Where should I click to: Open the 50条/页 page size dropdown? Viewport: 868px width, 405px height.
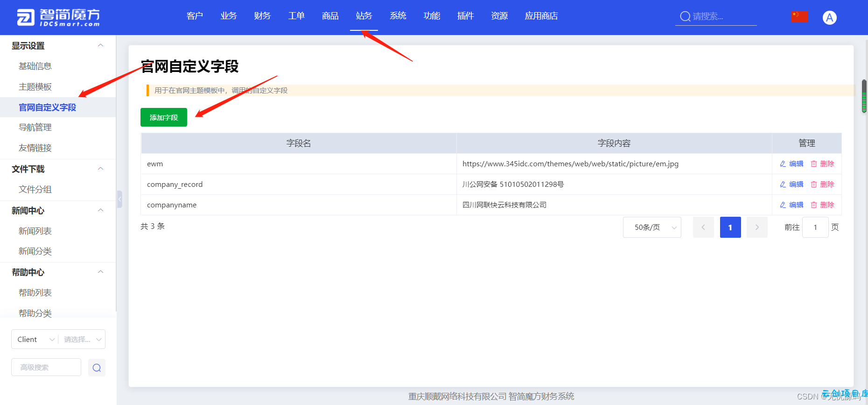coord(652,227)
